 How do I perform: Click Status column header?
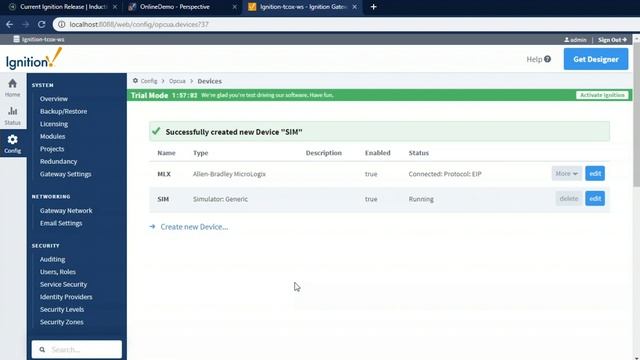point(418,153)
